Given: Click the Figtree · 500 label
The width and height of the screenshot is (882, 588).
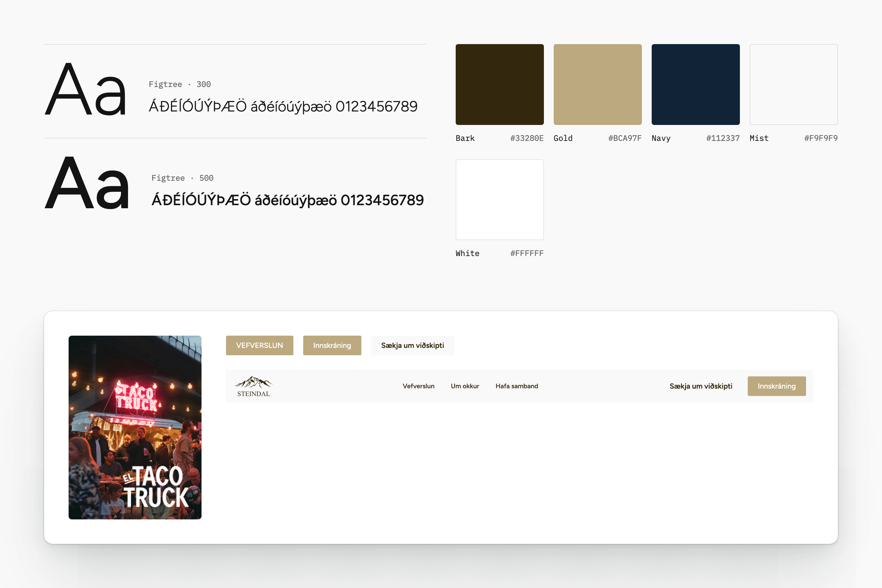Looking at the screenshot, I should tap(182, 178).
